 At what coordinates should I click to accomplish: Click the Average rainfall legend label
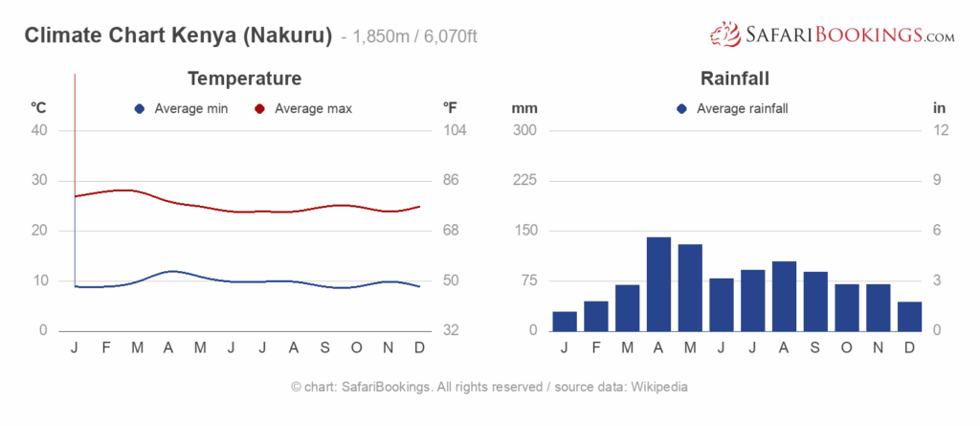[743, 109]
